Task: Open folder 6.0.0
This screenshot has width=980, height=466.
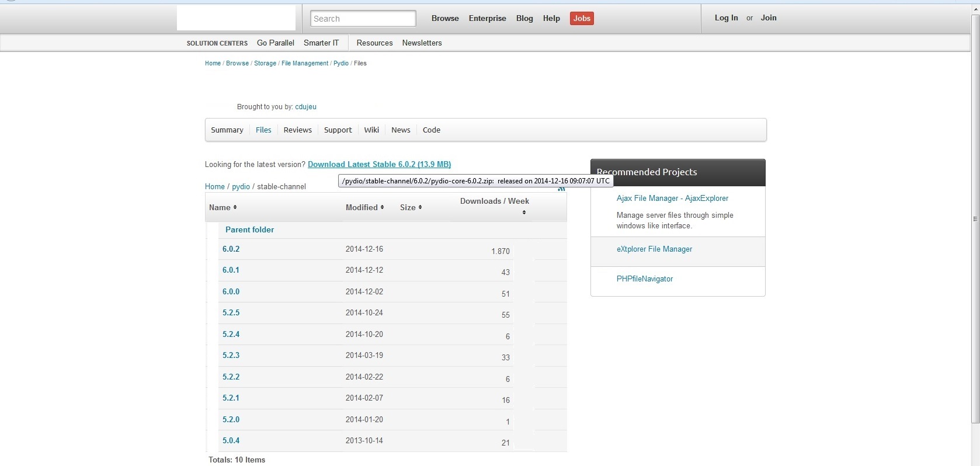Action: pyautogui.click(x=231, y=292)
